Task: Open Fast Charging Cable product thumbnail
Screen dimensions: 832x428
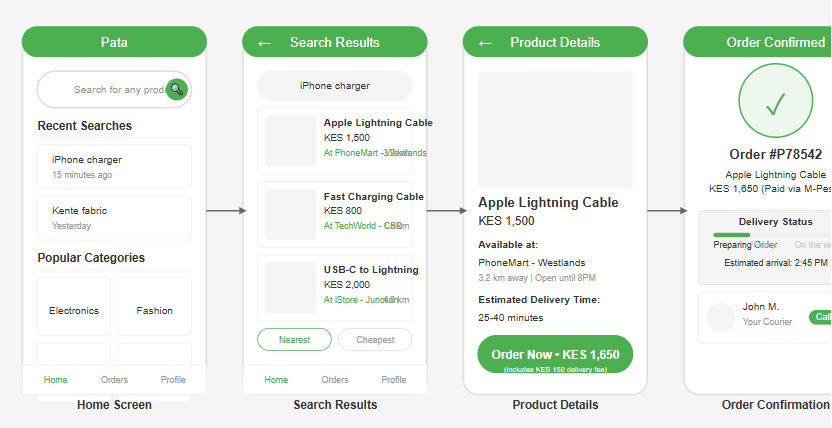Action: pyautogui.click(x=291, y=214)
